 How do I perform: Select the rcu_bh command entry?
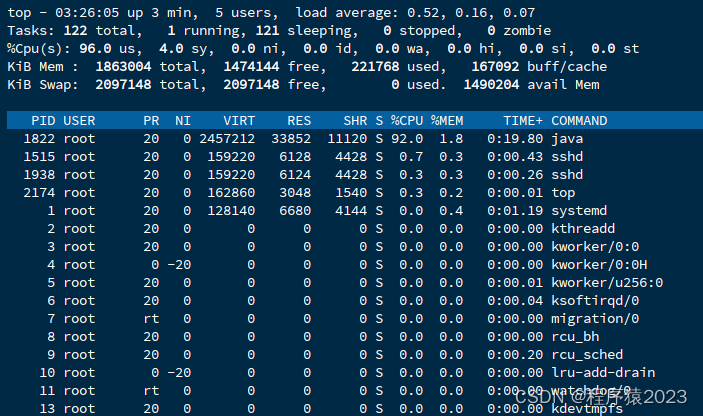click(x=575, y=337)
